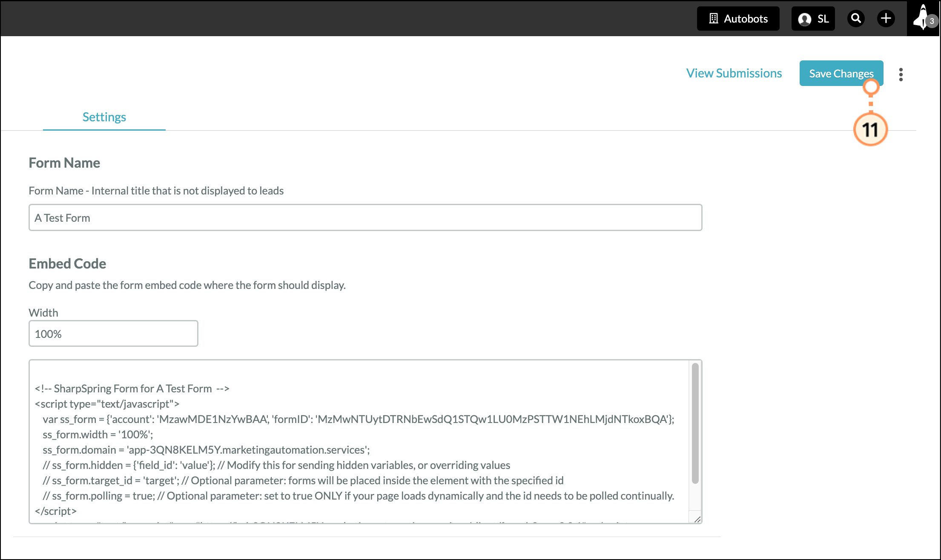Open the rocket launch icon
The width and height of the screenshot is (941, 560).
tap(921, 17)
